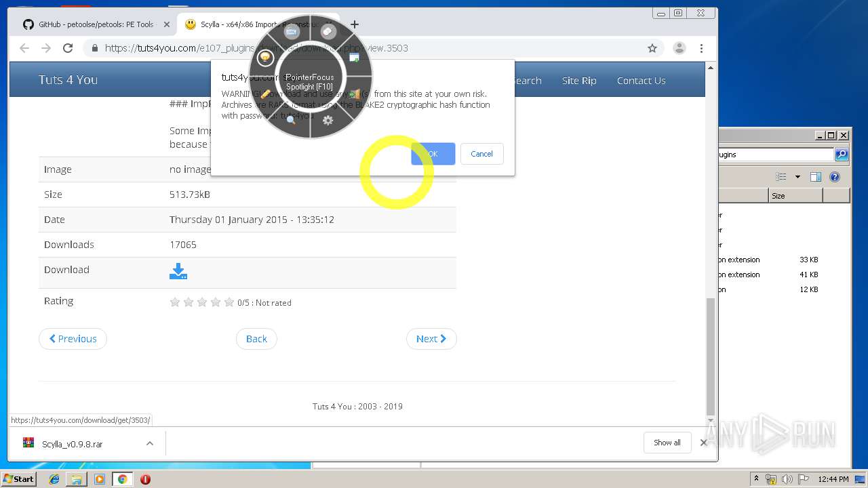Go to Previous download entry

pyautogui.click(x=73, y=339)
